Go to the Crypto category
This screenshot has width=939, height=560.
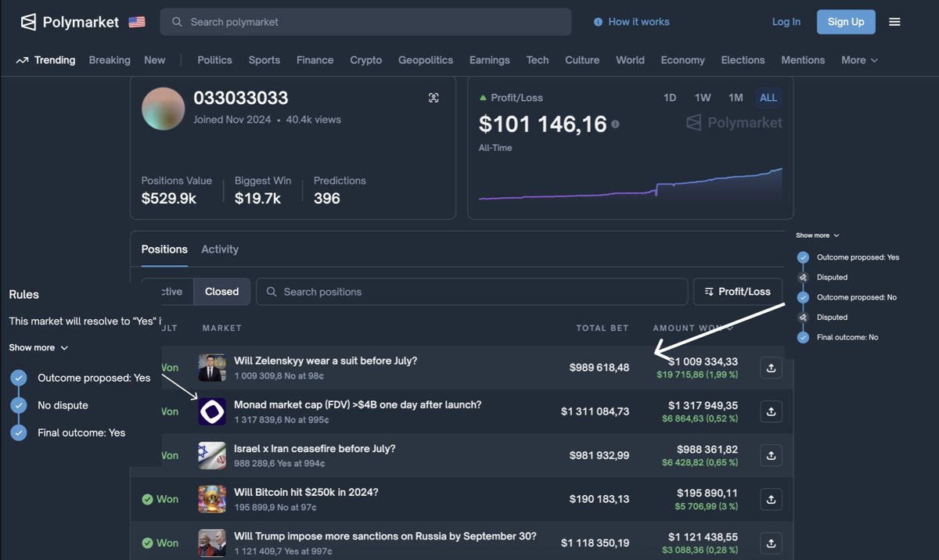point(366,60)
